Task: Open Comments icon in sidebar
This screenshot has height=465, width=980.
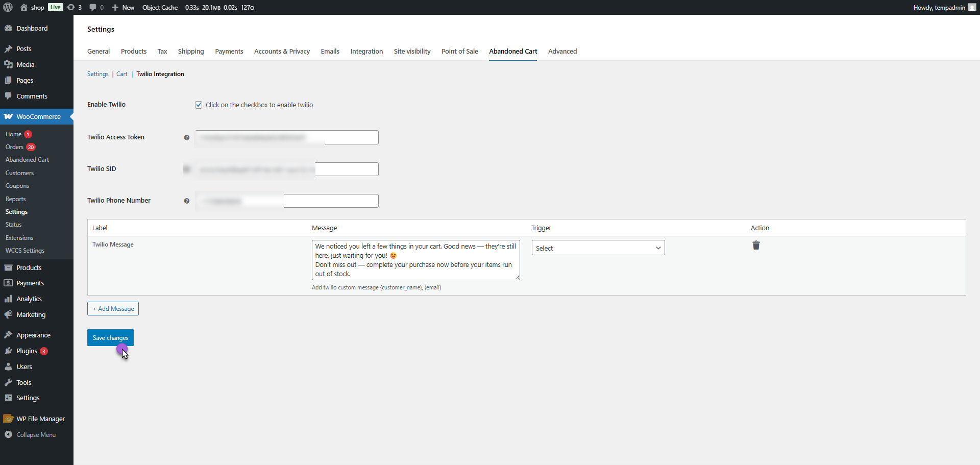Action: (x=8, y=96)
